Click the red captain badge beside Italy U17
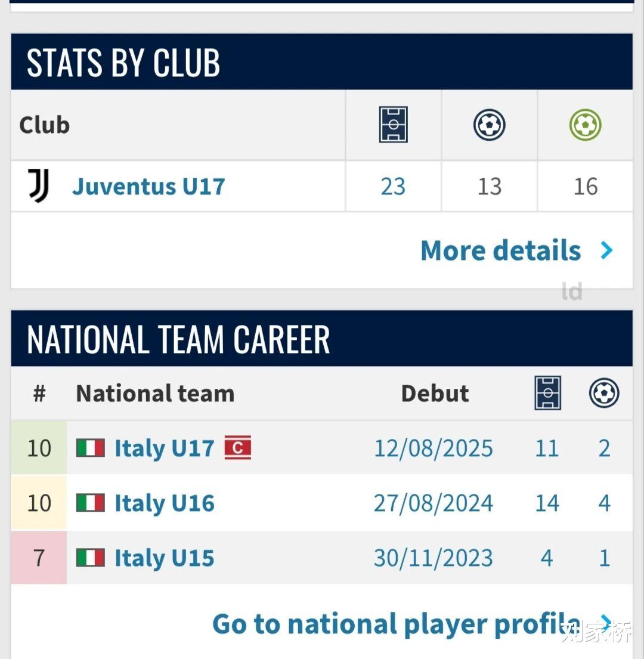 [237, 448]
